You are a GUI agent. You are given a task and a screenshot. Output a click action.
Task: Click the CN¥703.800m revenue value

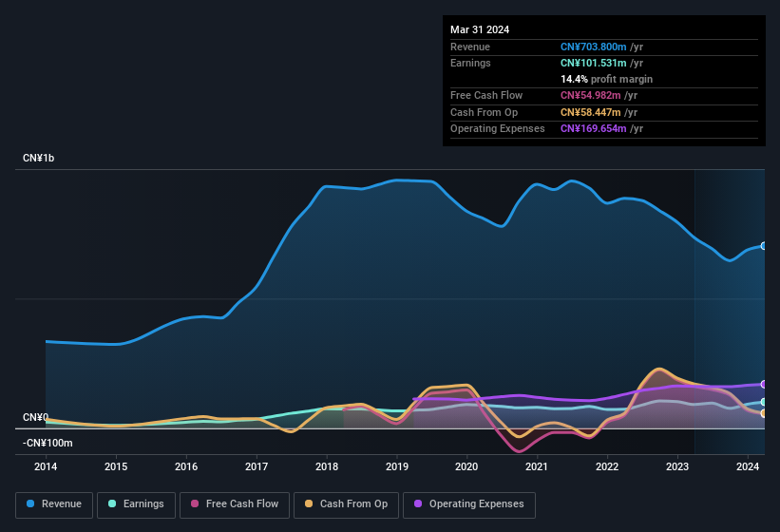coord(594,47)
